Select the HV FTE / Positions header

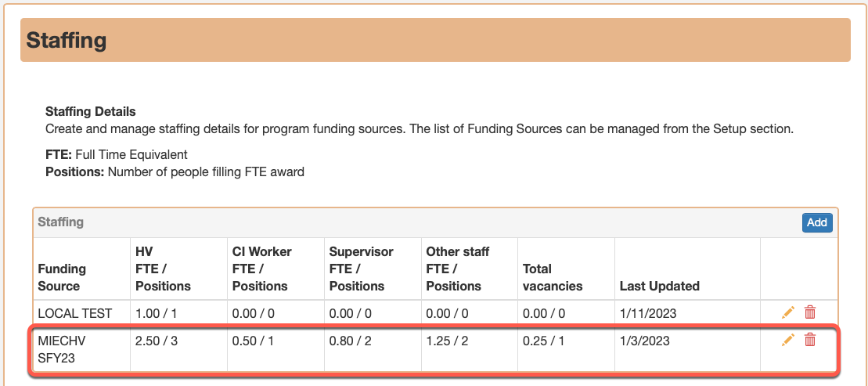click(164, 269)
